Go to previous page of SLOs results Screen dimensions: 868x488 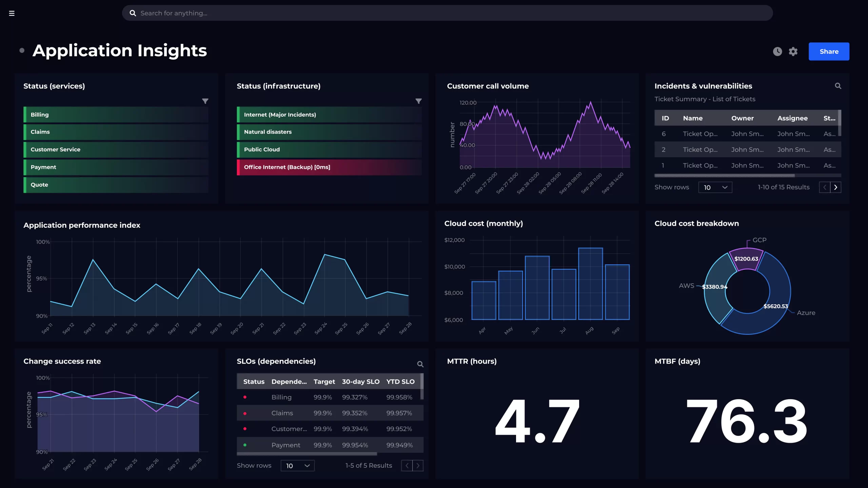(x=407, y=466)
